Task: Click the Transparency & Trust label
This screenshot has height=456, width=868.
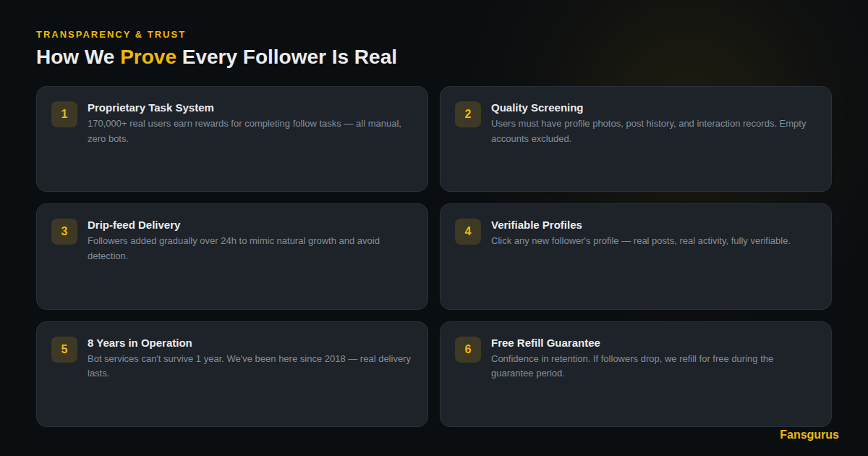Action: tap(111, 35)
